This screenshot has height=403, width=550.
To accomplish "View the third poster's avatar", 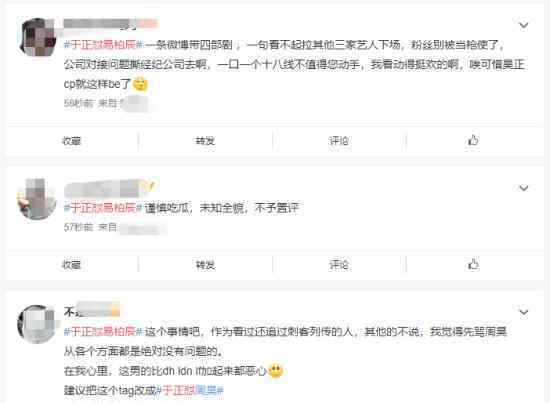I will [36, 324].
